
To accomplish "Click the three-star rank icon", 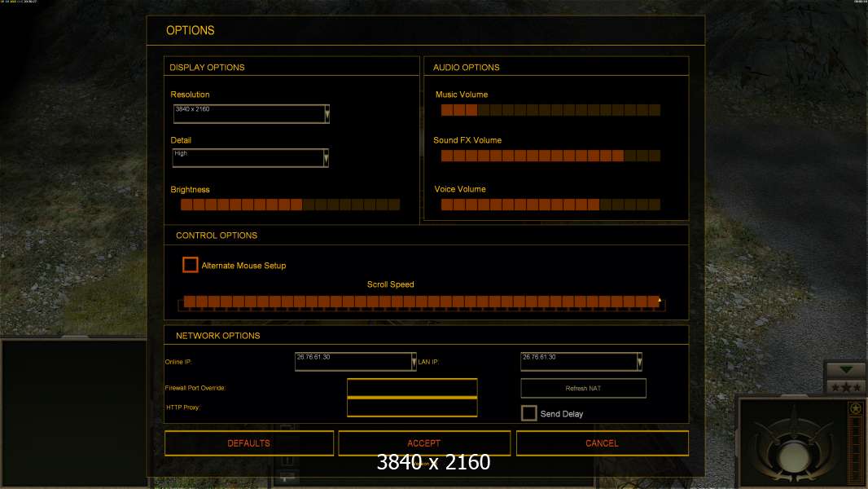I will pyautogui.click(x=846, y=387).
